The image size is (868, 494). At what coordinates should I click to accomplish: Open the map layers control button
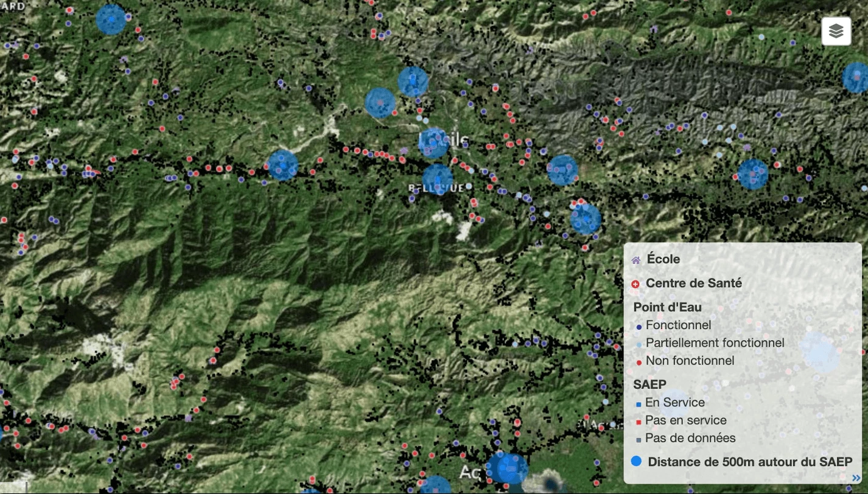click(836, 31)
